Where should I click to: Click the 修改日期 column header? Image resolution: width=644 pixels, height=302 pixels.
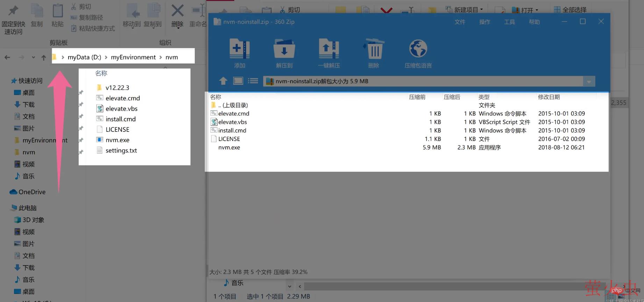tap(549, 97)
